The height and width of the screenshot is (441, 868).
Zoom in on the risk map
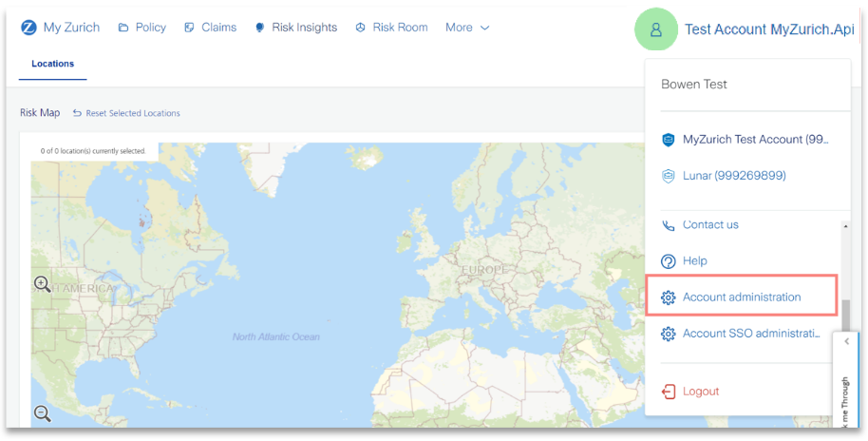(x=42, y=284)
